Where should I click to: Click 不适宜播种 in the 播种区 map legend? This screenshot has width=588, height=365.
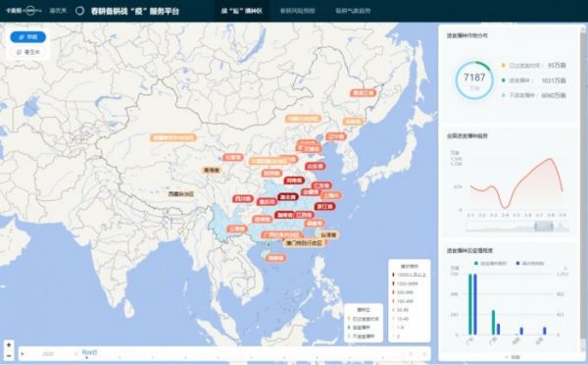click(361, 337)
